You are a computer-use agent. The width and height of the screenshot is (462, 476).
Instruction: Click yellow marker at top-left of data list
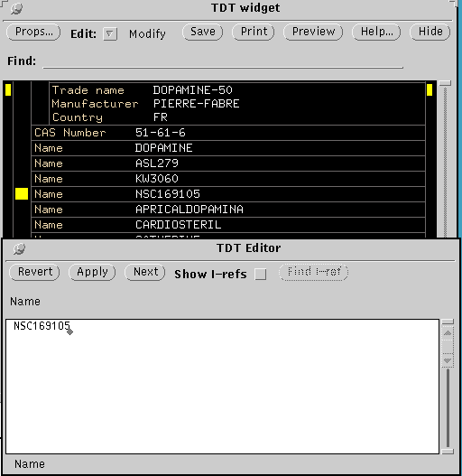coord(8,90)
